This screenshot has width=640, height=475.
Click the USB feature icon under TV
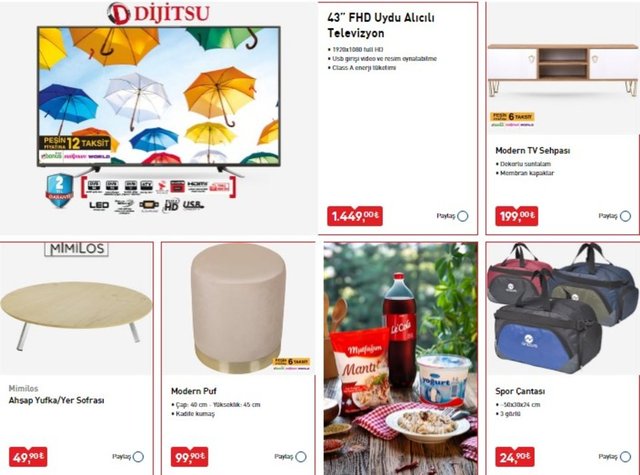(x=193, y=205)
